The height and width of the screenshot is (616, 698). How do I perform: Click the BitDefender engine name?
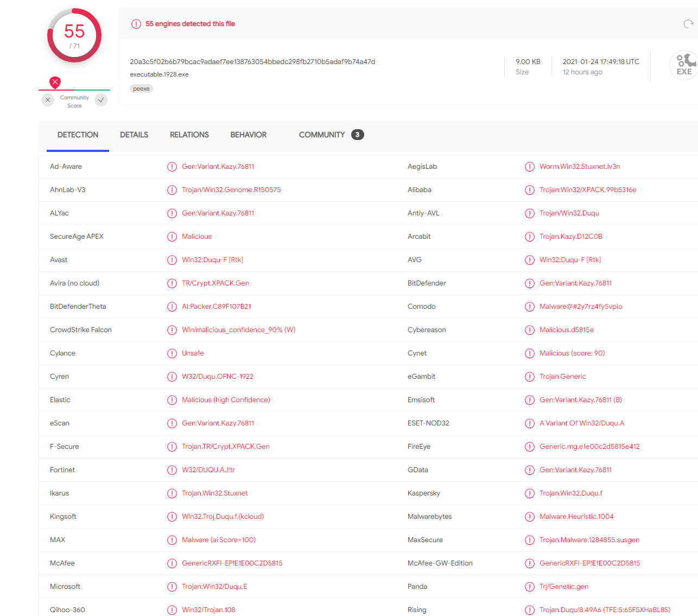[427, 283]
